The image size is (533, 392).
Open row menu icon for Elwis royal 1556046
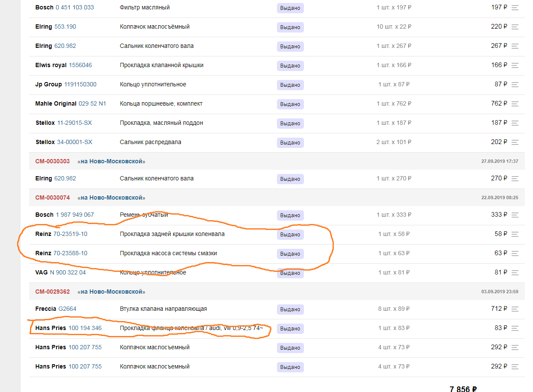tap(515, 65)
